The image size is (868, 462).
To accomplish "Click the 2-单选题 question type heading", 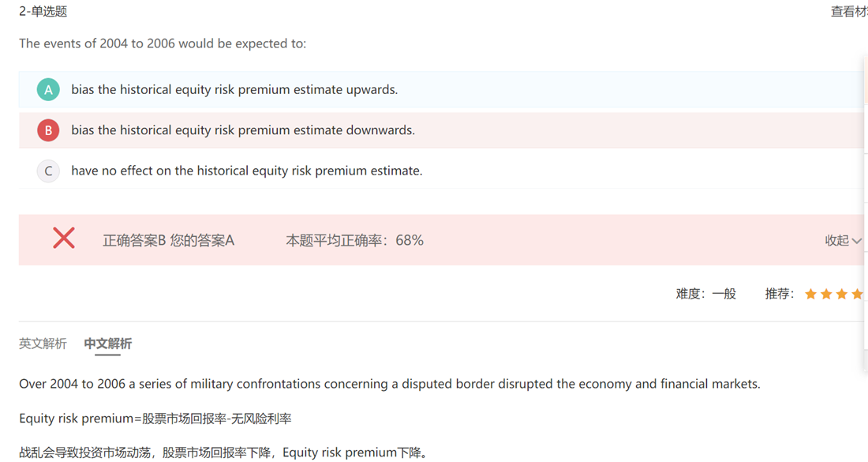I will (x=43, y=12).
